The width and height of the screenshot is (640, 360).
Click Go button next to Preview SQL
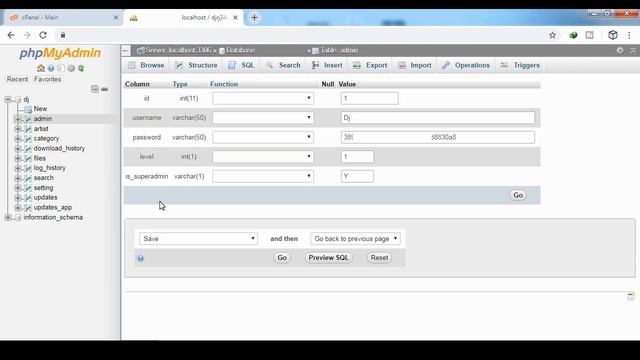(x=282, y=258)
